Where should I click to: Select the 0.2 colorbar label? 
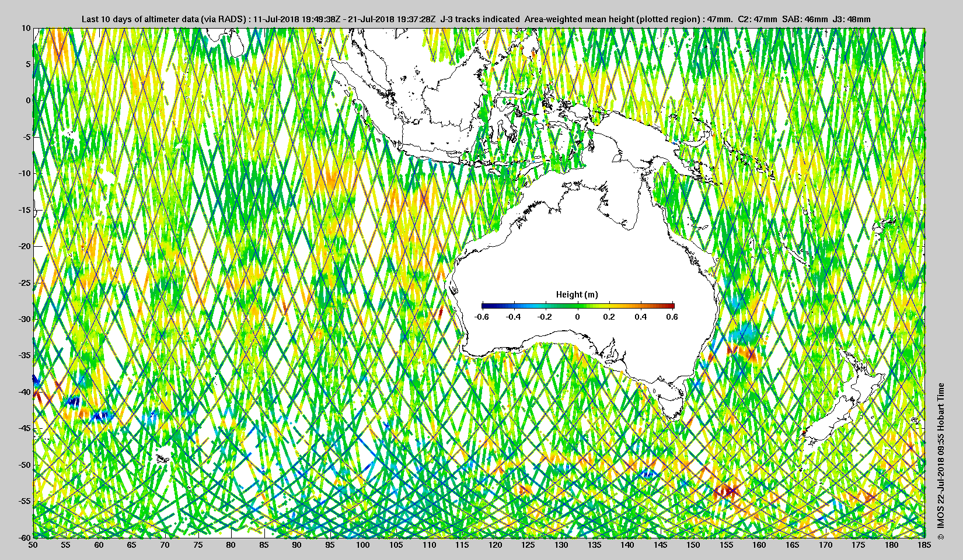click(x=609, y=317)
